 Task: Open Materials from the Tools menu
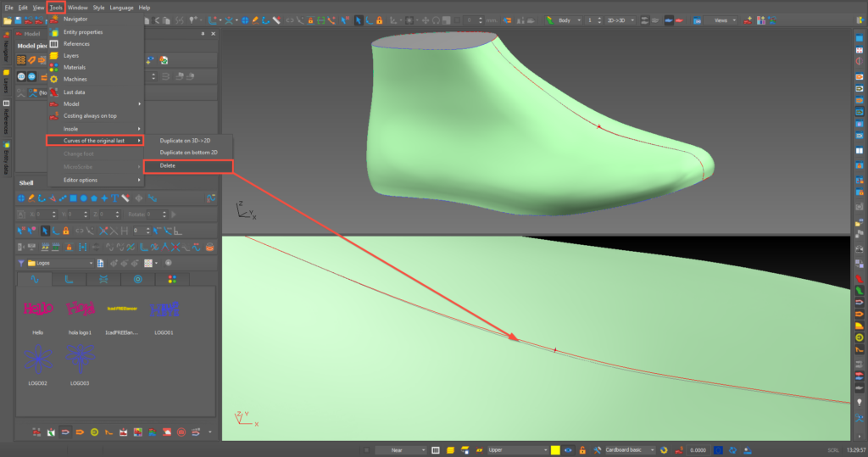[75, 67]
